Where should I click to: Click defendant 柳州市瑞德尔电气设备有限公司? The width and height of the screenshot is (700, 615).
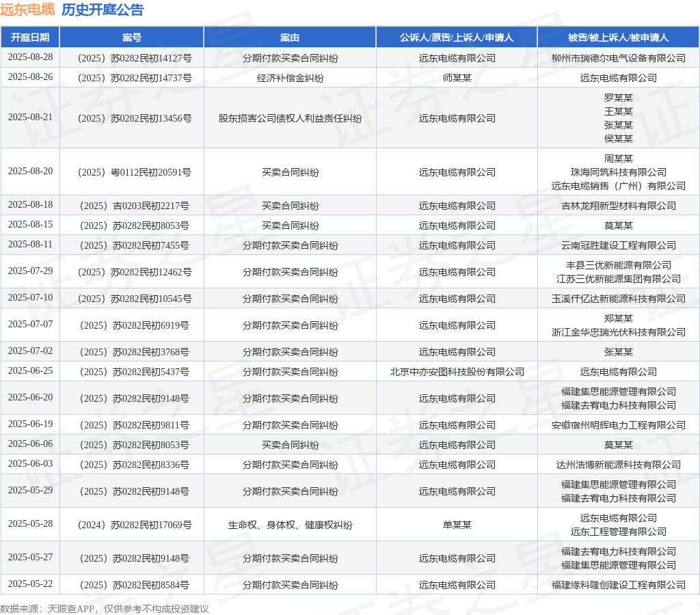pyautogui.click(x=618, y=58)
